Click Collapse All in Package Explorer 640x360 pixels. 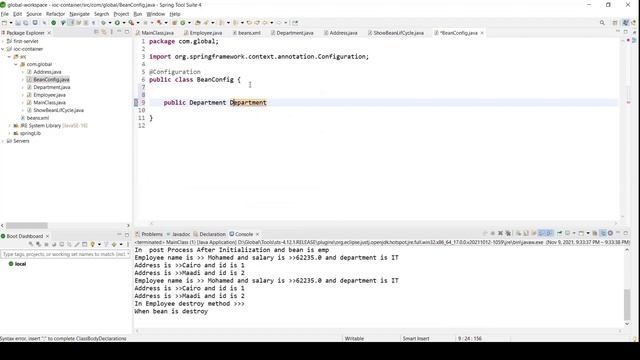click(96, 32)
